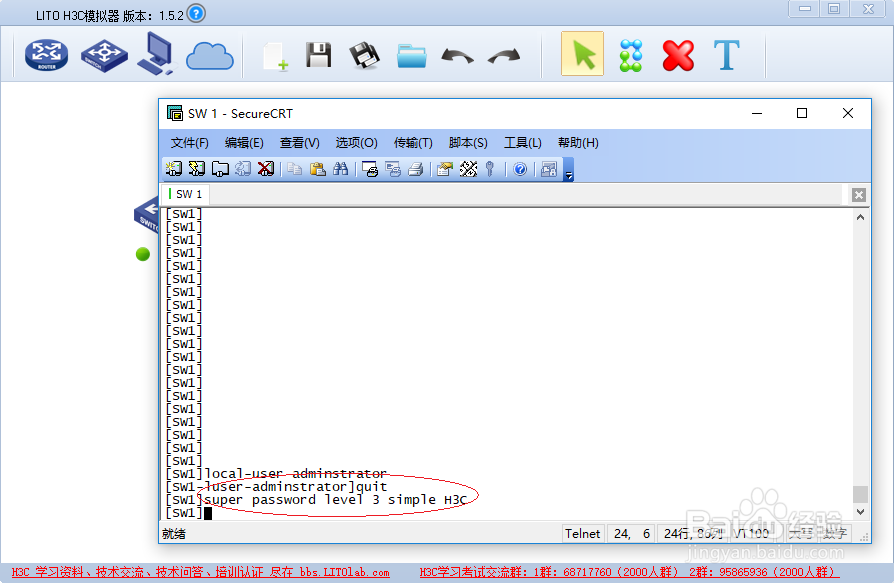Open the 编辑(E) menu
894x583 pixels.
click(x=244, y=142)
